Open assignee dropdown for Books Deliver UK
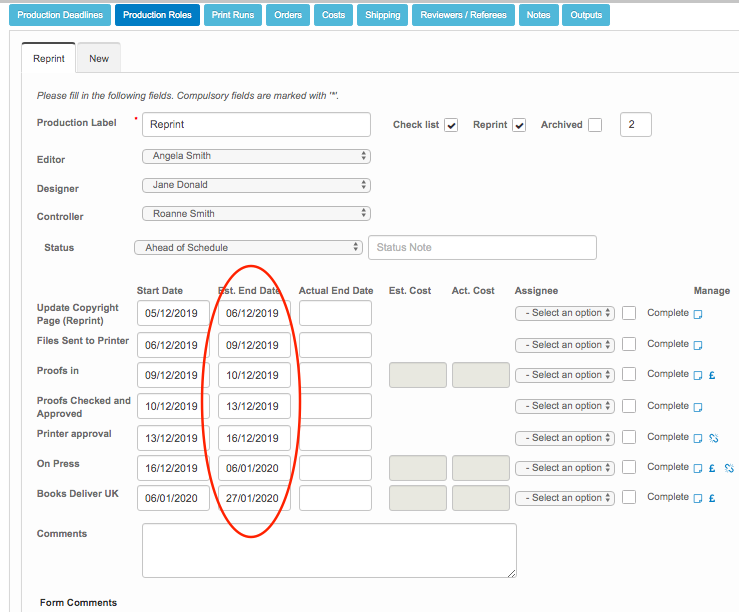The image size is (739, 612). [x=565, y=498]
